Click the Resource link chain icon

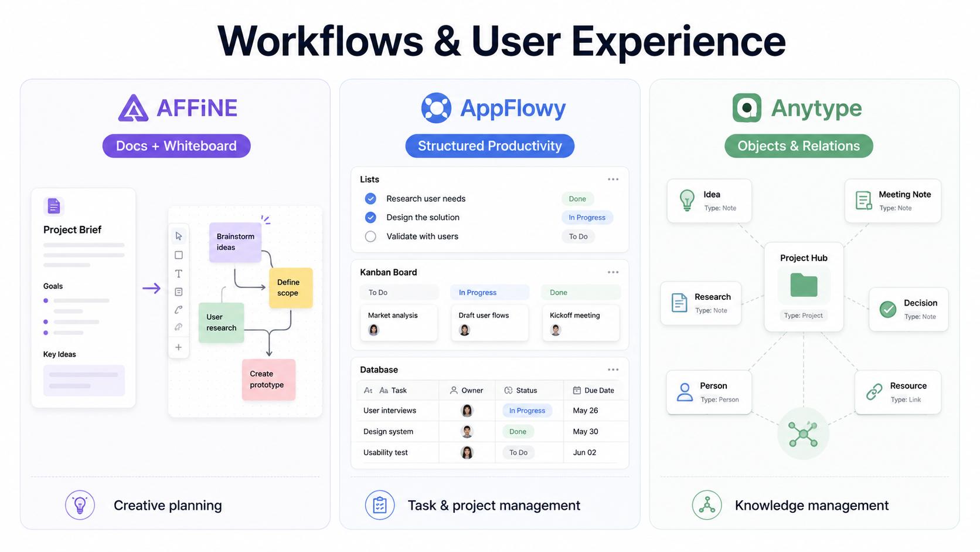tap(874, 392)
